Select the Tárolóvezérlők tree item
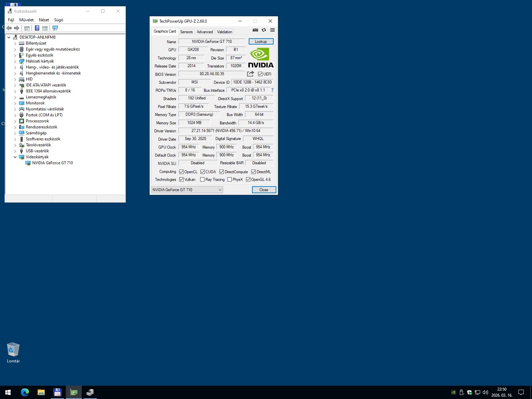 click(39, 145)
